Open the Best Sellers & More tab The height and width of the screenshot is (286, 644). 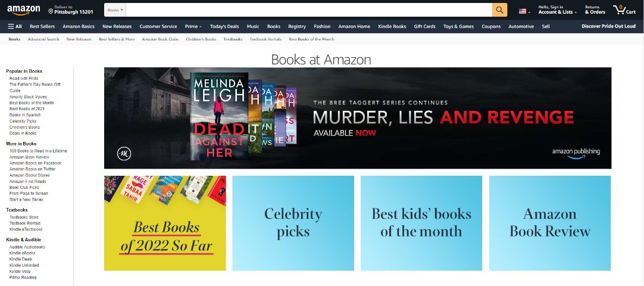pos(117,39)
